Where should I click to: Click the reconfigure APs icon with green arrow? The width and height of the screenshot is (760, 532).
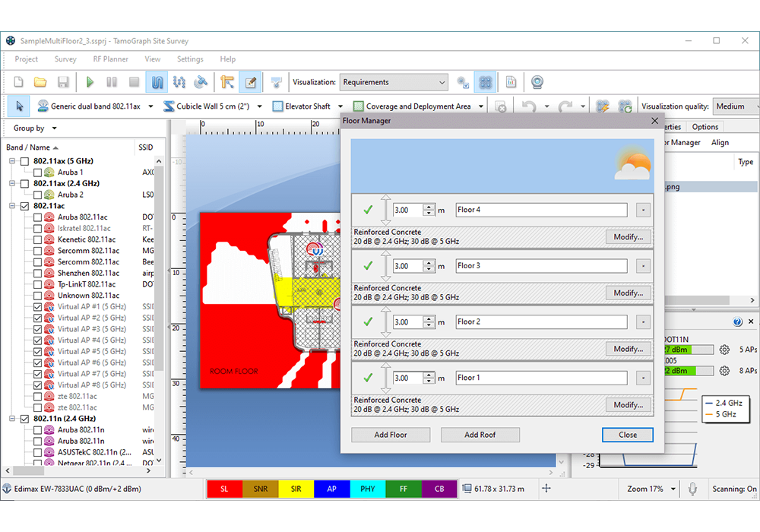pos(625,106)
